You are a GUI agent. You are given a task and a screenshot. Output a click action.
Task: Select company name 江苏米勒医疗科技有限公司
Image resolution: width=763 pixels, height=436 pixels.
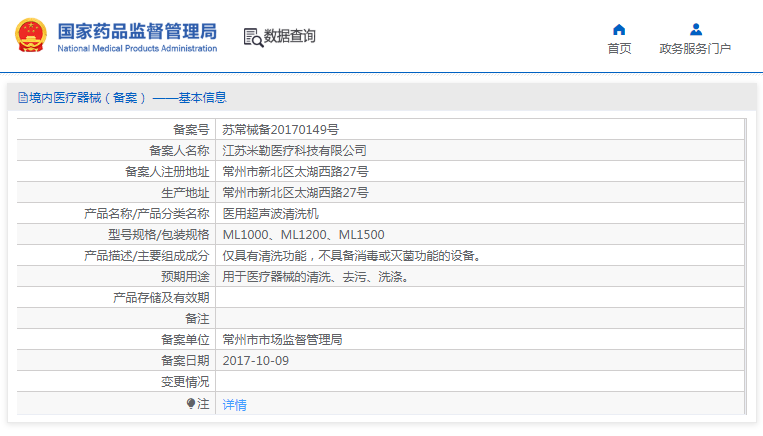point(294,150)
